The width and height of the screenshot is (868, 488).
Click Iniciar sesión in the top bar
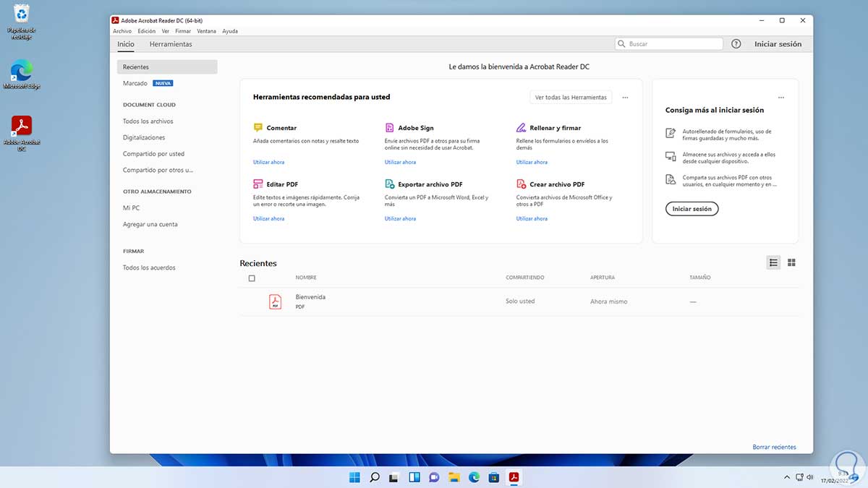tap(778, 44)
